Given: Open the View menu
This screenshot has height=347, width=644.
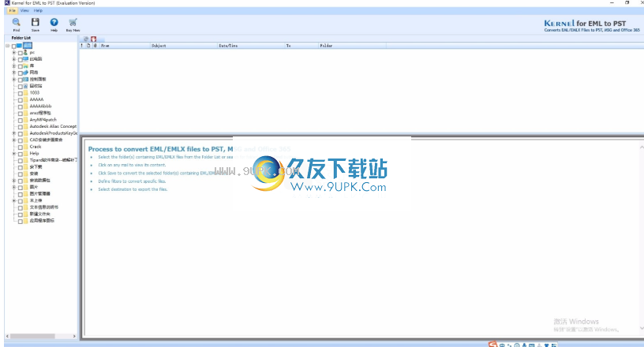Looking at the screenshot, I should [x=24, y=11].
